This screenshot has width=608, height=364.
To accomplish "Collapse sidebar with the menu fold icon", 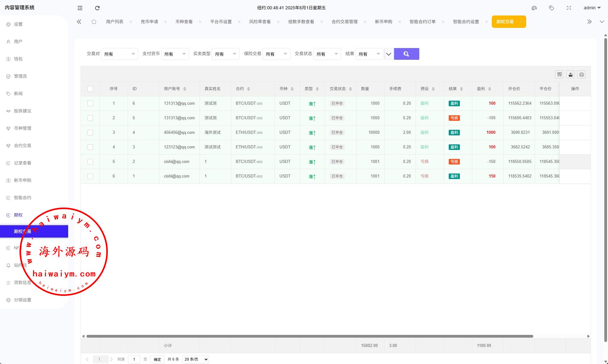I will (x=80, y=8).
